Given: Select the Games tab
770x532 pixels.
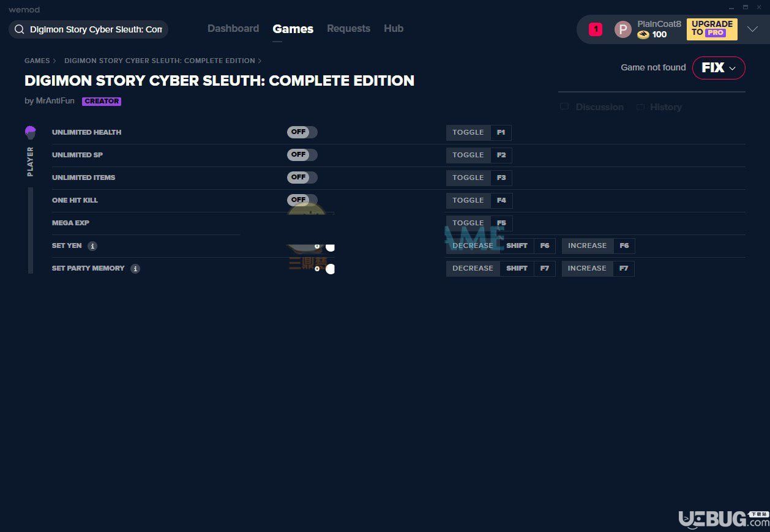Looking at the screenshot, I should click(x=293, y=29).
